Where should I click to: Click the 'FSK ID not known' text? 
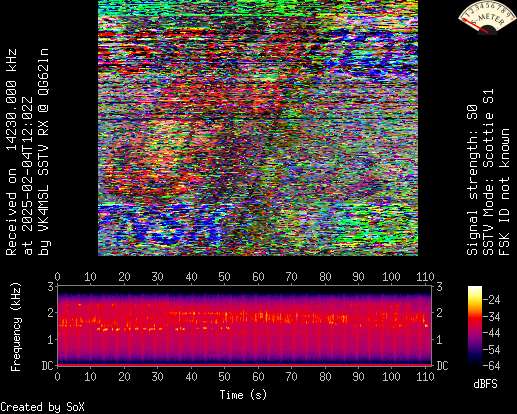pos(504,192)
